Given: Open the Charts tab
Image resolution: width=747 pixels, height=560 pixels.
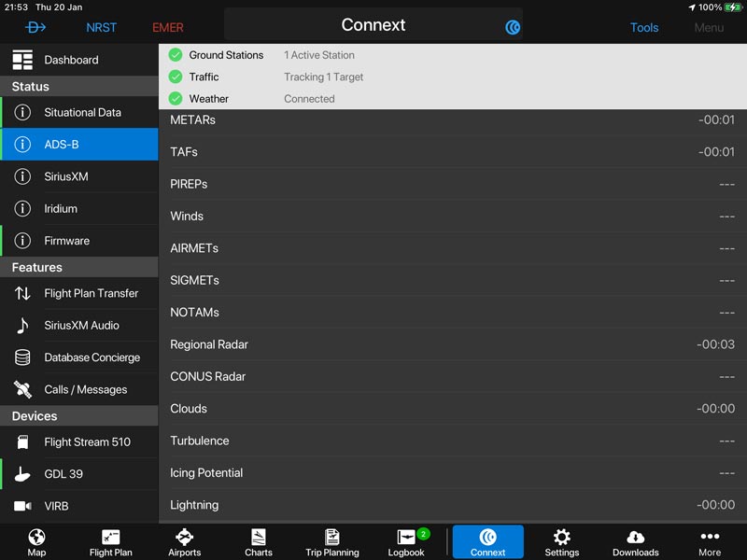Looking at the screenshot, I should point(259,542).
